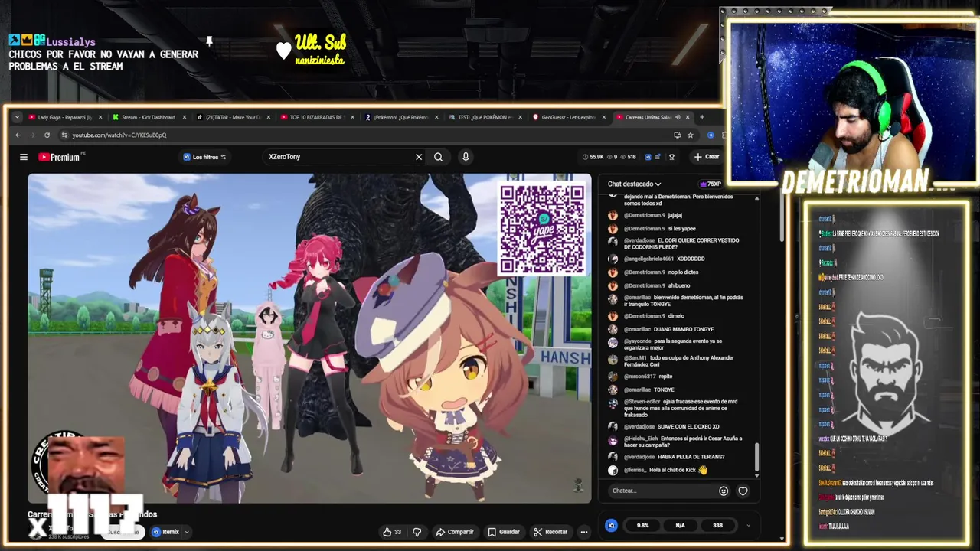The image size is (980, 551).
Task: Dislike the video with thumbs down
Action: pos(417,532)
